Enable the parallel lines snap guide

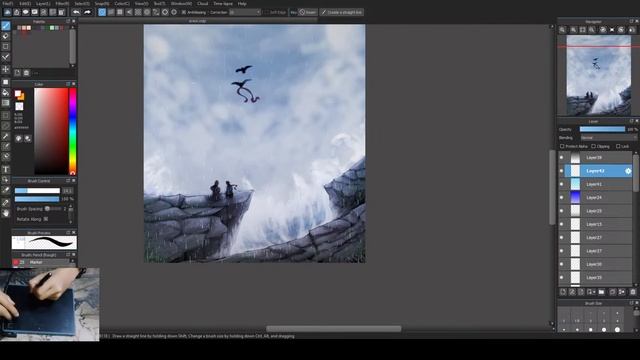point(111,12)
